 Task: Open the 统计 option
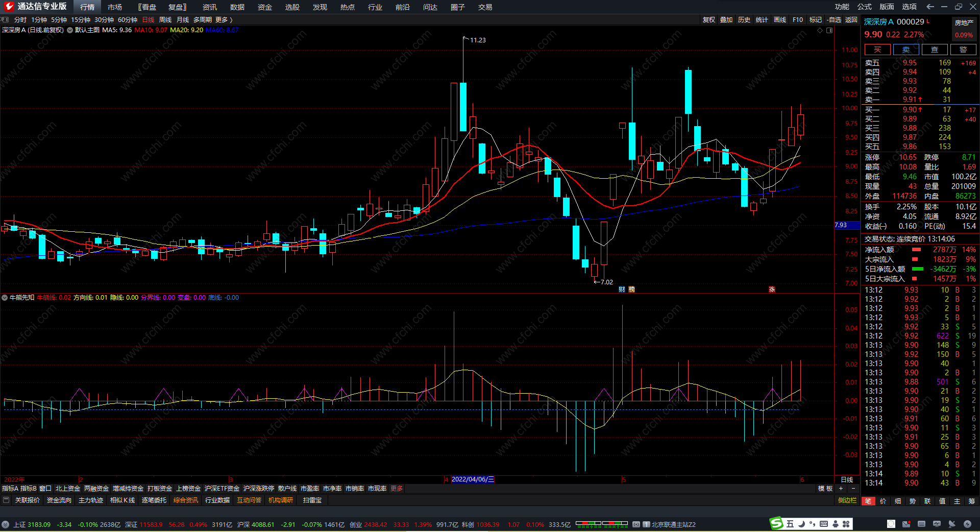click(762, 19)
